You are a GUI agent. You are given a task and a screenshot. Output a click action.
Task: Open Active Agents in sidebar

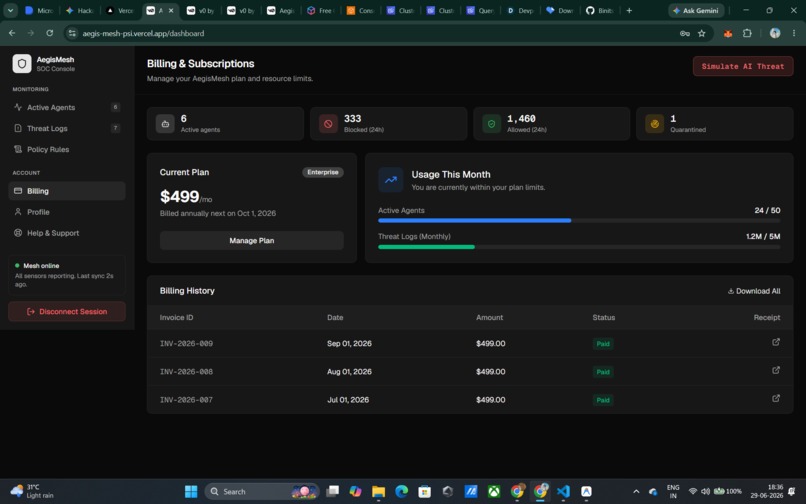67,107
